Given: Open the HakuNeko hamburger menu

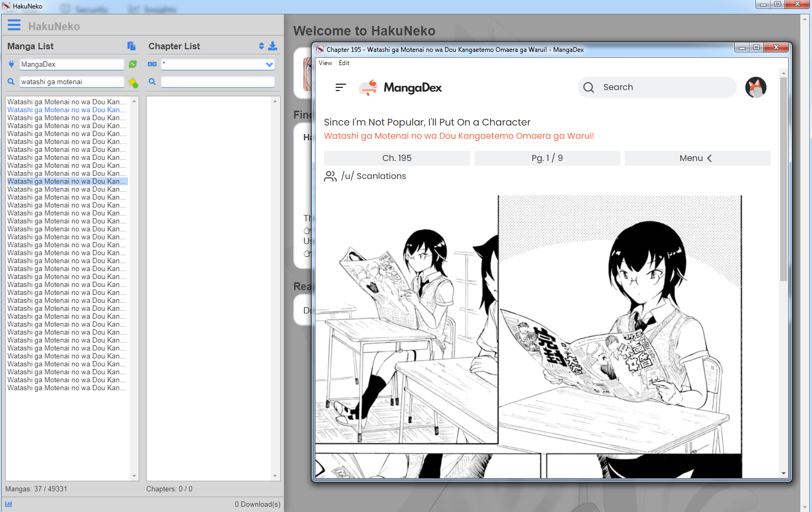Looking at the screenshot, I should point(14,25).
